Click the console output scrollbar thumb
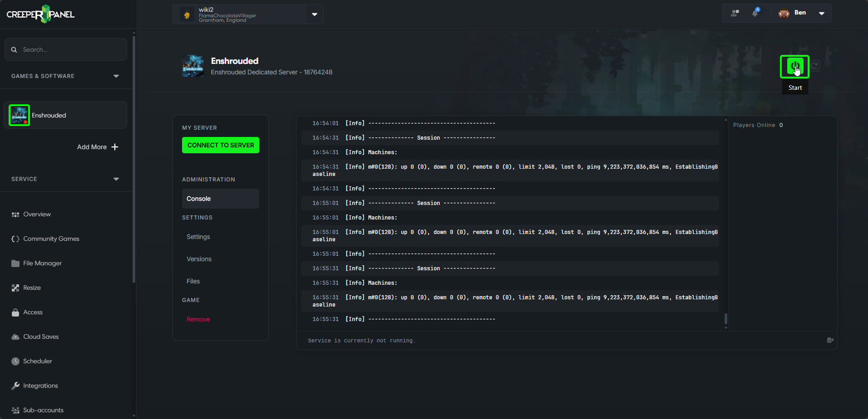Image resolution: width=868 pixels, height=419 pixels. coord(725,319)
